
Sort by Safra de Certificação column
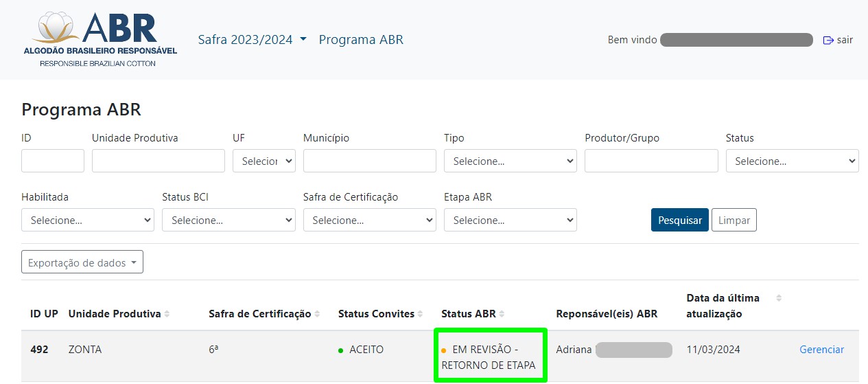pyautogui.click(x=317, y=314)
